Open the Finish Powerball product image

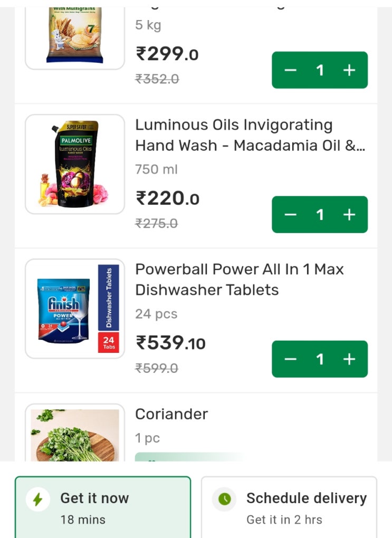coord(75,309)
